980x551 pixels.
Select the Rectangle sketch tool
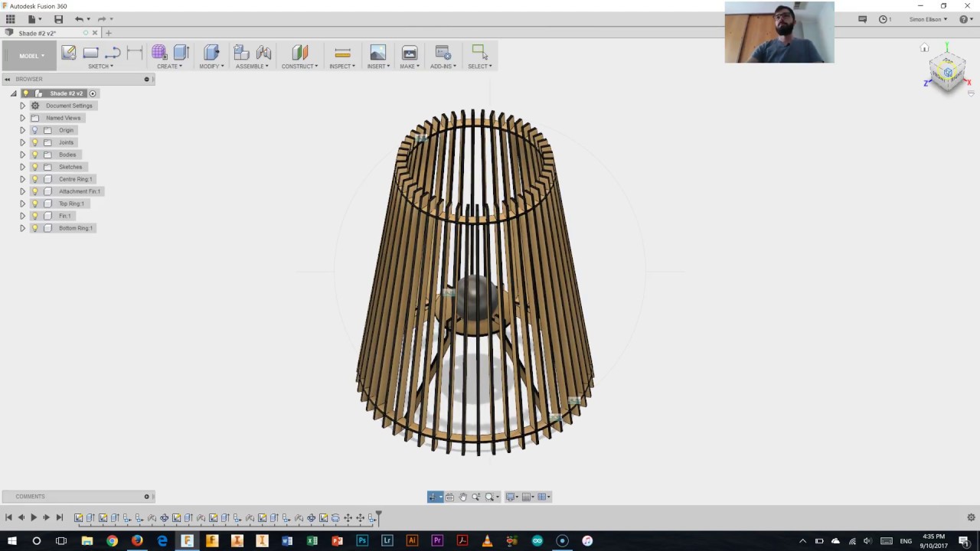(90, 52)
